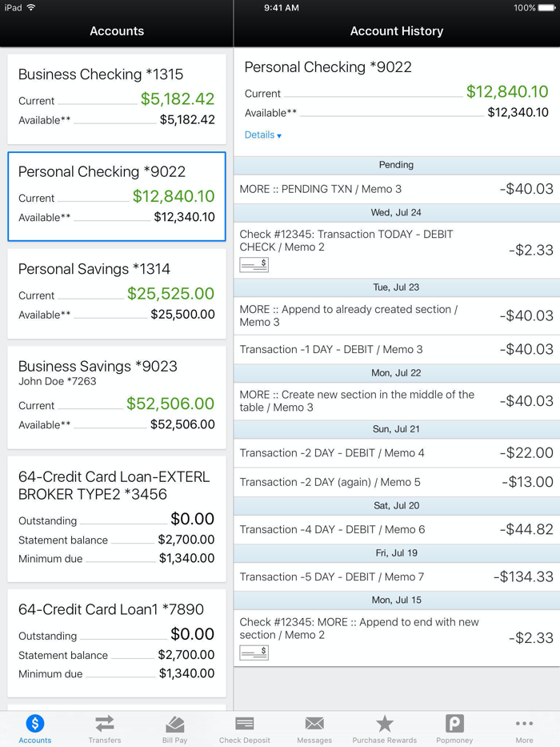Open the Messages envelope icon
The image size is (560, 747).
pos(314,728)
